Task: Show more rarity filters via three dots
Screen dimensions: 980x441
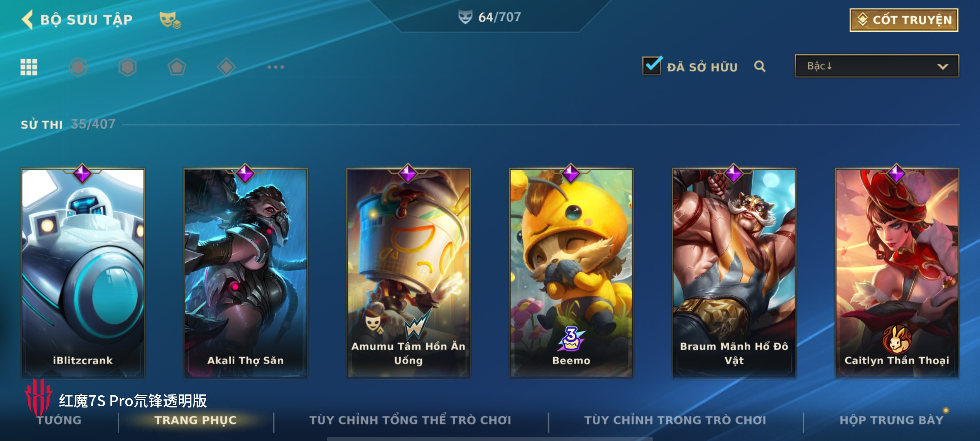Action: (276, 67)
